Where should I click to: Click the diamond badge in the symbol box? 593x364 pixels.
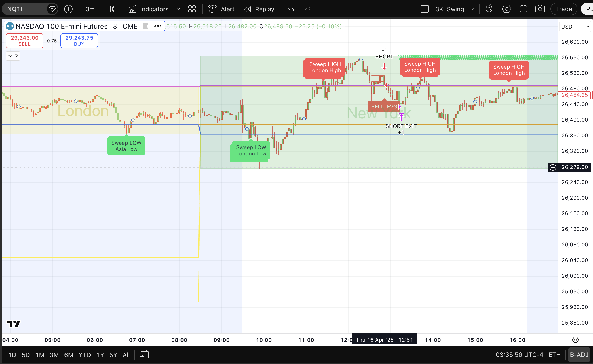52,9
